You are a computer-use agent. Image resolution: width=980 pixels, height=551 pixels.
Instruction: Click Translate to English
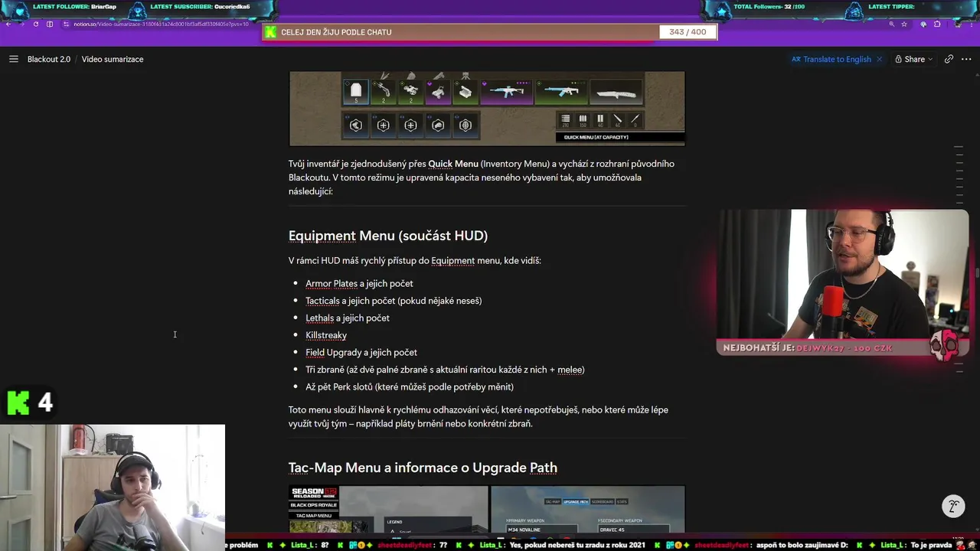point(831,59)
